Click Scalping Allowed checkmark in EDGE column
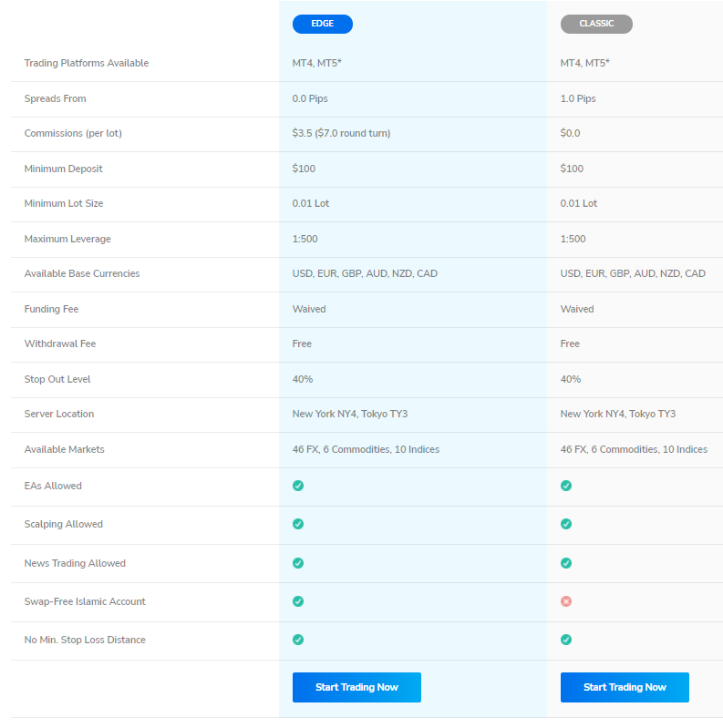723x728 pixels. 298,524
